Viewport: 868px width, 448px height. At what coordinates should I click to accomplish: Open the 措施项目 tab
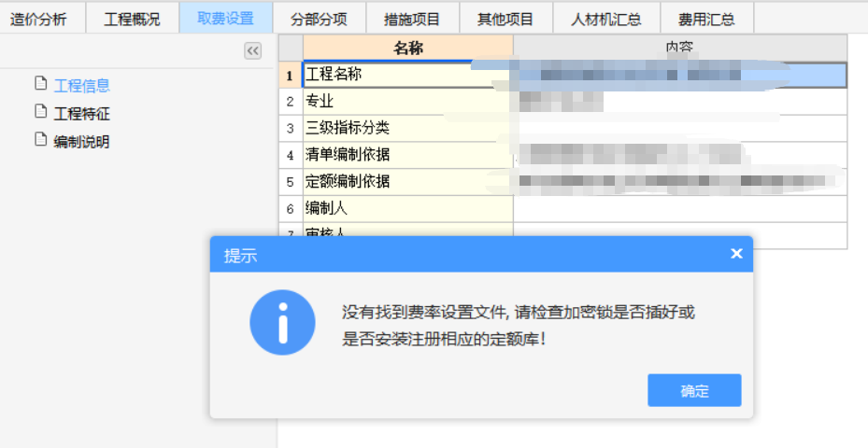tap(412, 19)
